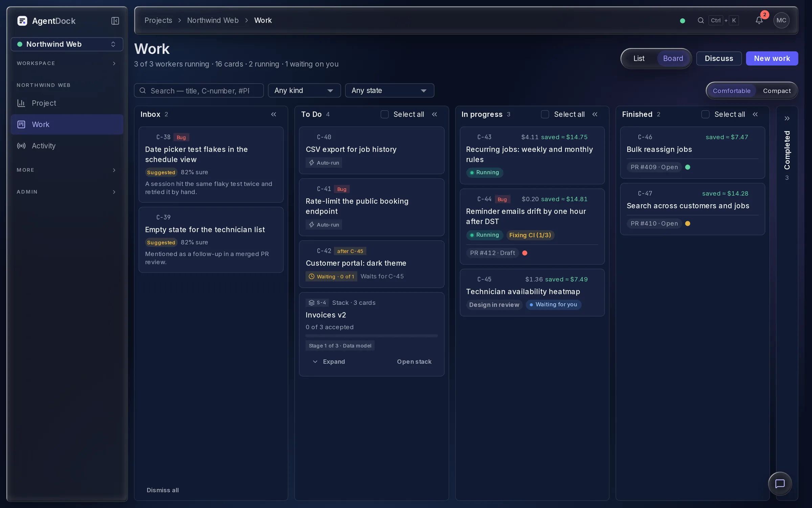Click the green status dot in top bar
The width and height of the screenshot is (812, 508).
click(682, 21)
